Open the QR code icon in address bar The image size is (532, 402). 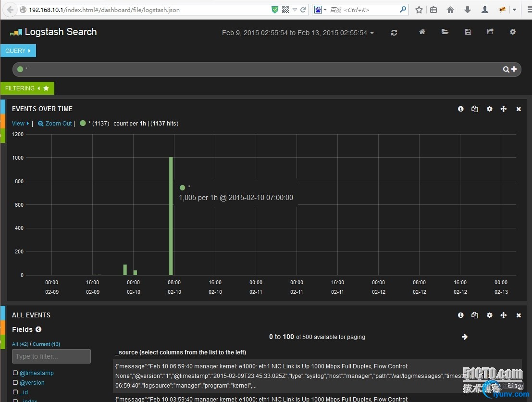click(x=285, y=10)
